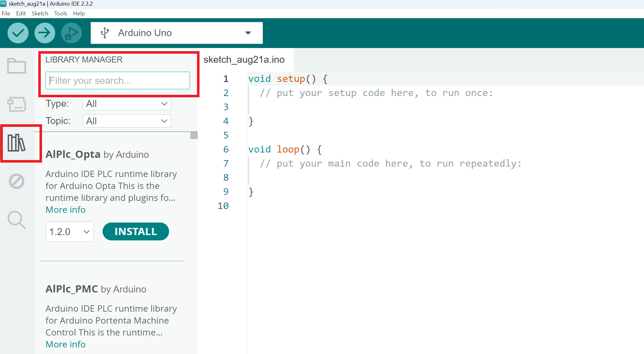This screenshot has width=644, height=354.
Task: Open the 1.2.0 version selector
Action: 69,232
